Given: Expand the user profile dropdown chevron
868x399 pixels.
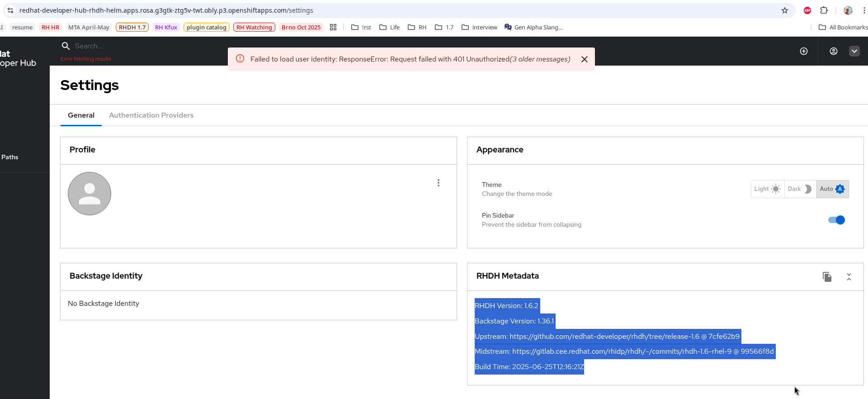Looking at the screenshot, I should (x=854, y=51).
